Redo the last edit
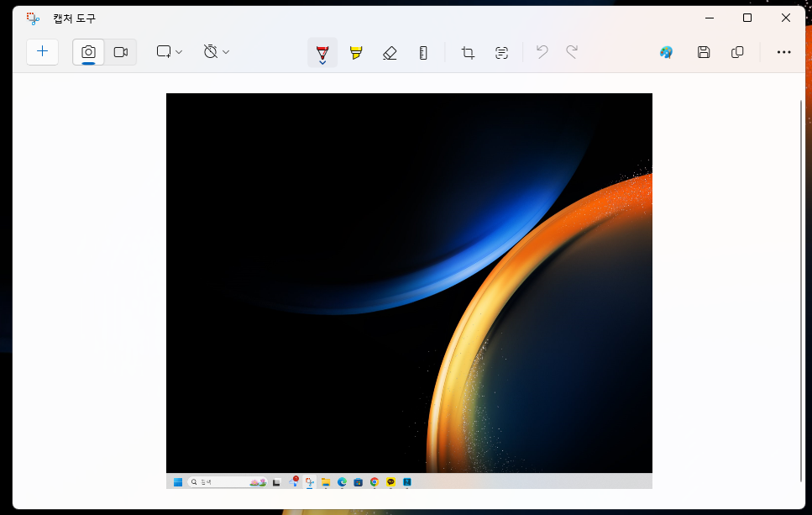 tap(572, 52)
